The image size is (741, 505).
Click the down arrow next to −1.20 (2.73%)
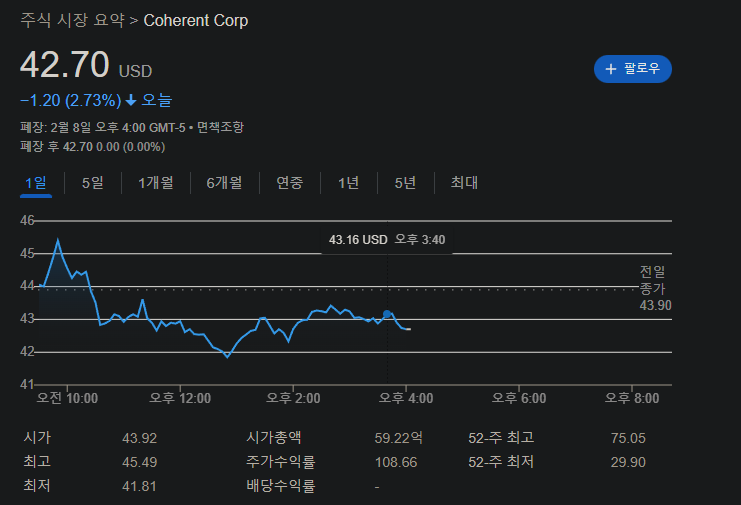[x=131, y=100]
